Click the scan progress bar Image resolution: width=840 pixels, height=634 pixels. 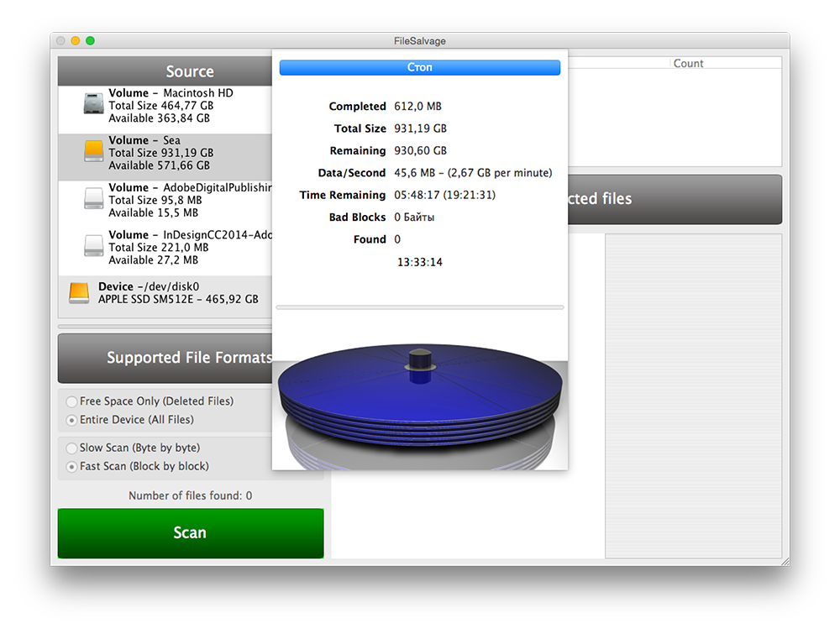pyautogui.click(x=419, y=307)
